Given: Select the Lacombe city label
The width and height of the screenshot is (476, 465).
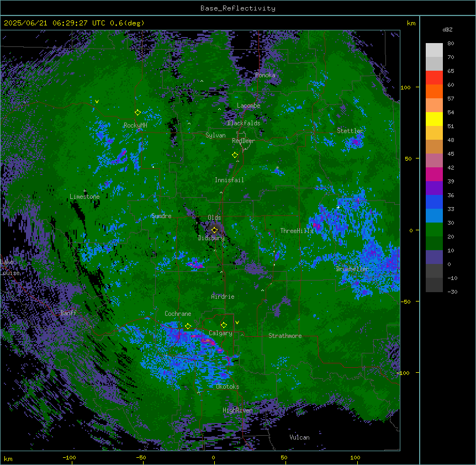Looking at the screenshot, I should [x=248, y=105].
